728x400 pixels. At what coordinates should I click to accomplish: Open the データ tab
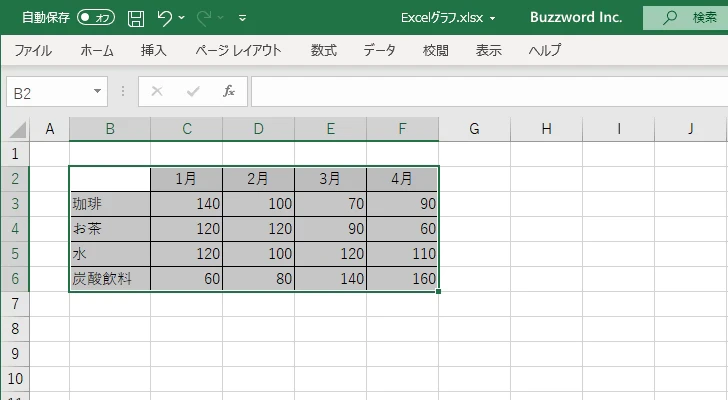[x=379, y=50]
